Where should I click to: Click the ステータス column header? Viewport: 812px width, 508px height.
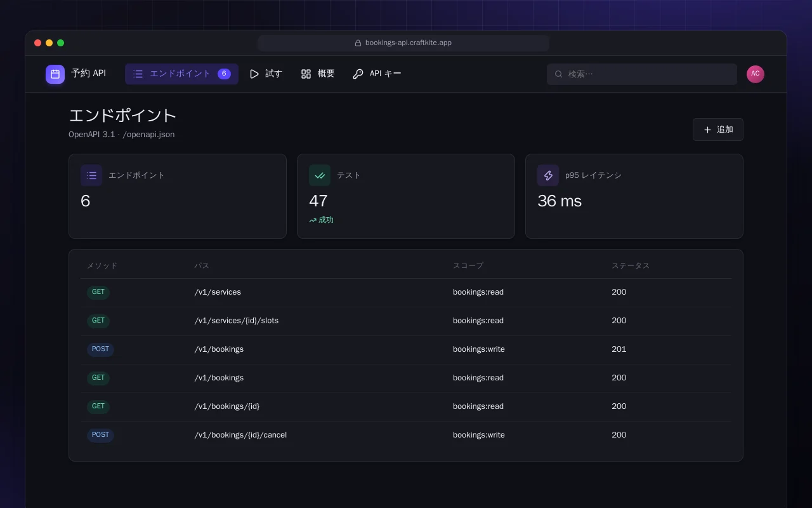[x=631, y=265]
